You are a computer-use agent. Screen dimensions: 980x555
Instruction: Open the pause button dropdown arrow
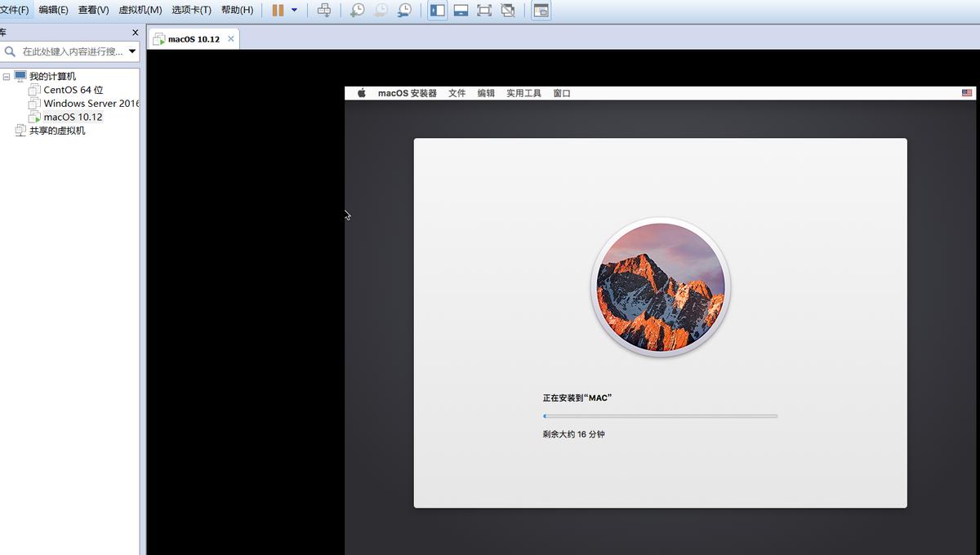(294, 9)
